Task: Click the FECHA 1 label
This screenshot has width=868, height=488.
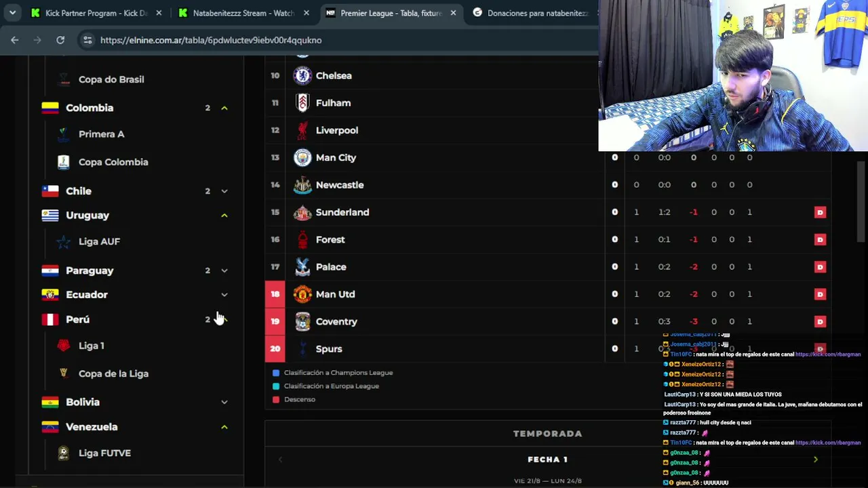Action: click(x=548, y=460)
